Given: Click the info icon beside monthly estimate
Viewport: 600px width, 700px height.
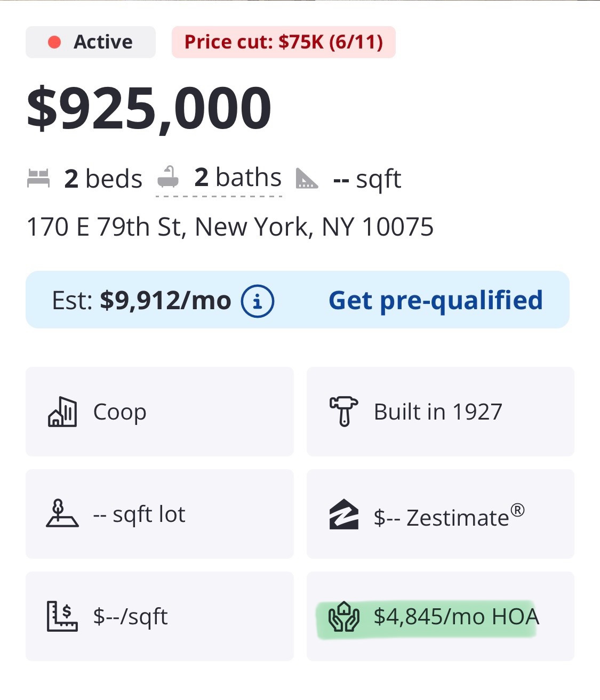Looking at the screenshot, I should (258, 301).
